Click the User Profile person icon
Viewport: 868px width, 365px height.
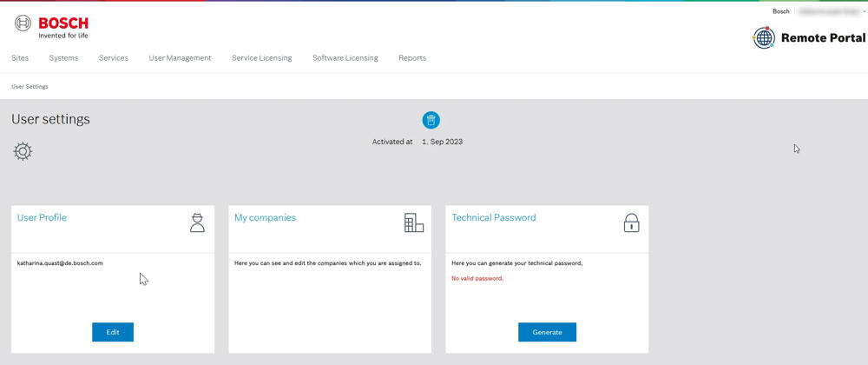point(197,222)
